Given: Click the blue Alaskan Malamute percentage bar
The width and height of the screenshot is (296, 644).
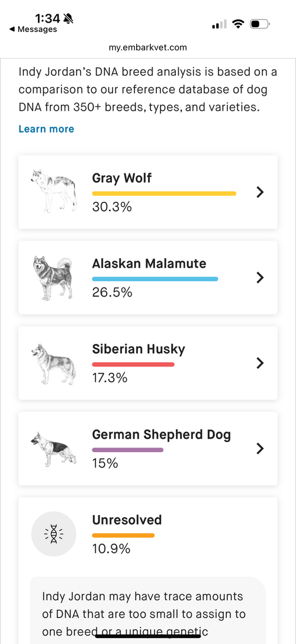Looking at the screenshot, I should point(155,279).
